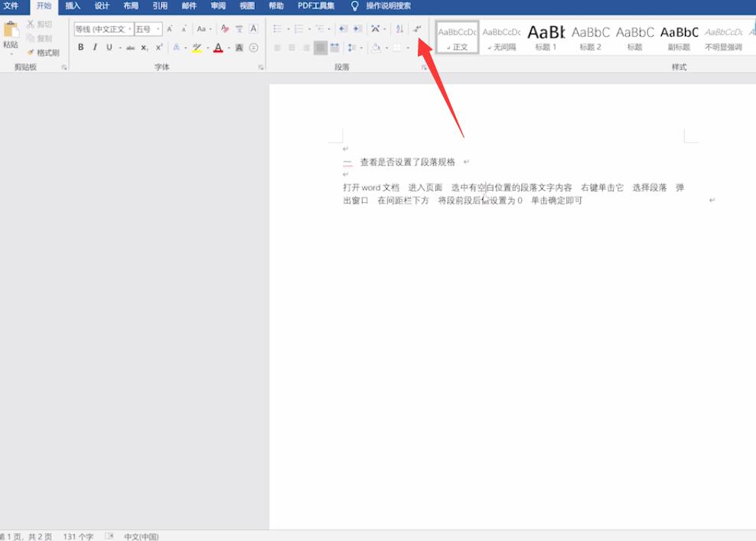Apply yellow text highlight color

click(197, 47)
